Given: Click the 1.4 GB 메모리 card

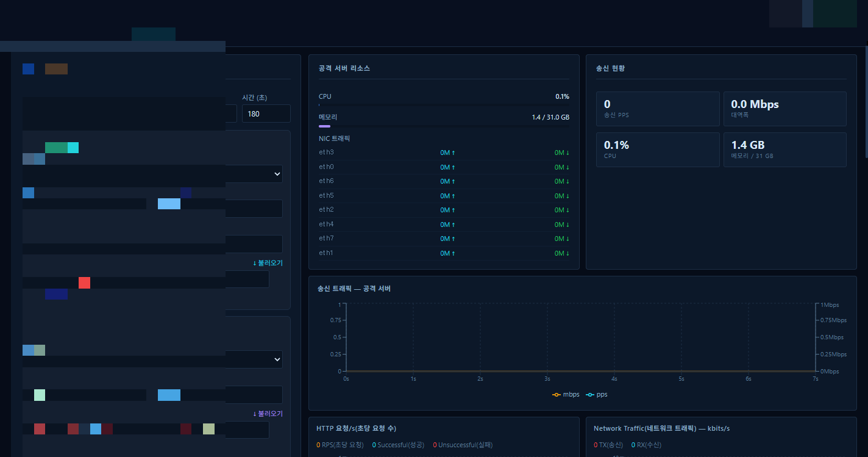Looking at the screenshot, I should click(x=785, y=149).
